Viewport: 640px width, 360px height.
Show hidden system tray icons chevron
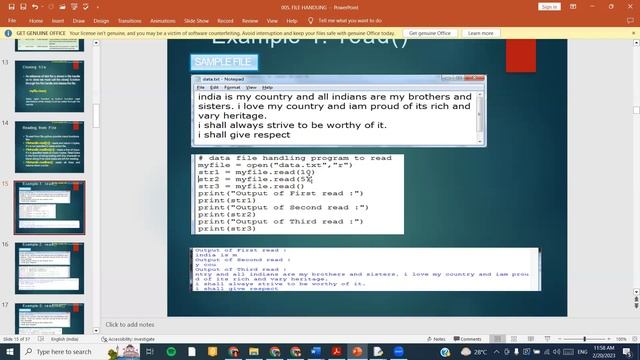tap(496, 351)
